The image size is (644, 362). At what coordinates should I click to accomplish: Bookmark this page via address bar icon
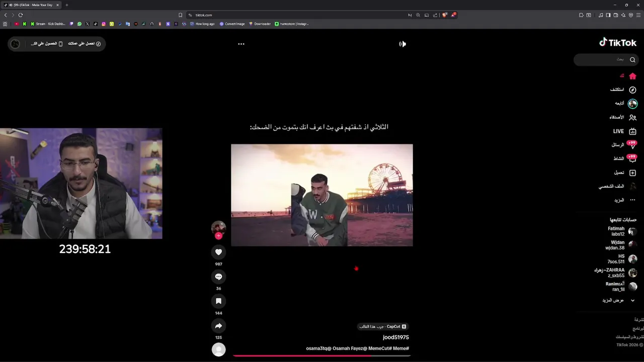180,15
